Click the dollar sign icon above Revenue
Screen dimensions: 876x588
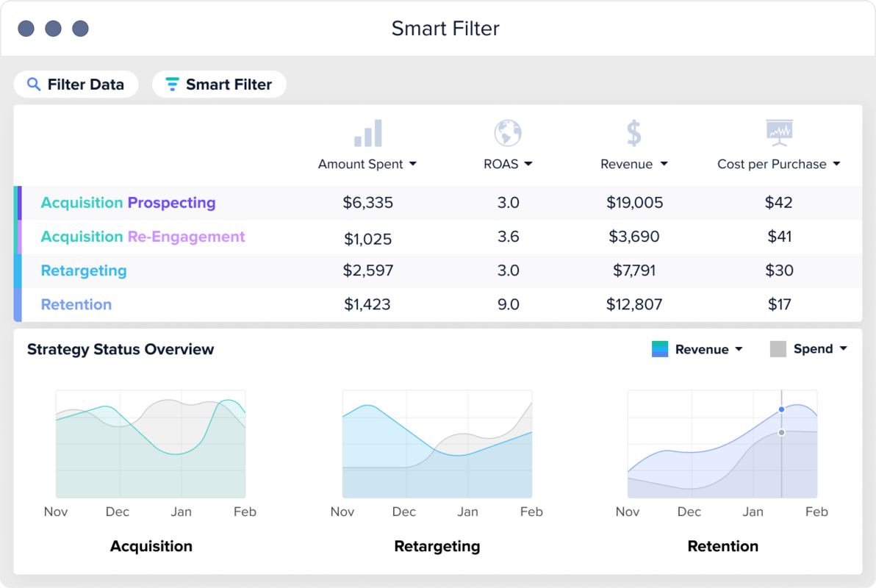pos(633,132)
